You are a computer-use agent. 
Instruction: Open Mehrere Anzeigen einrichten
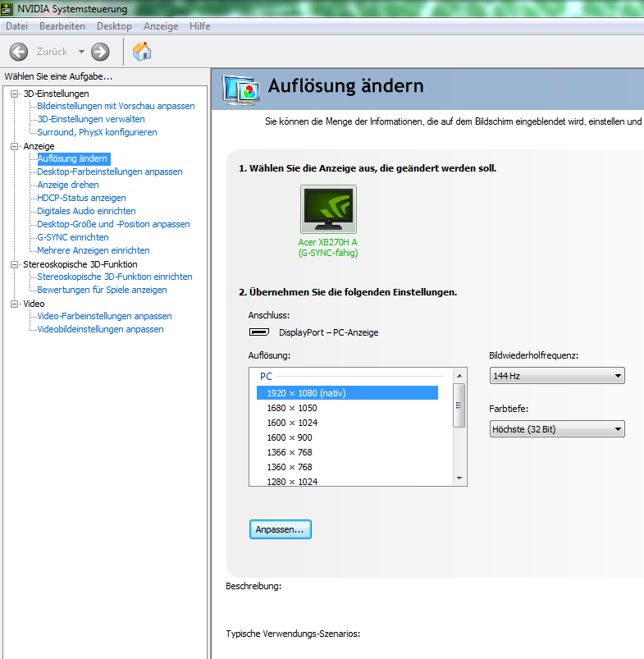point(94,250)
